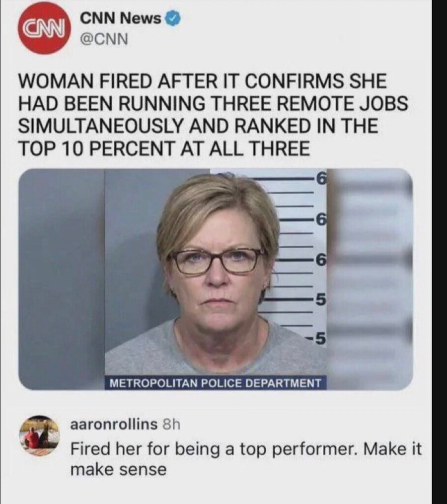Click the red CNN logo avatar
The image size is (447, 504).
44,28
